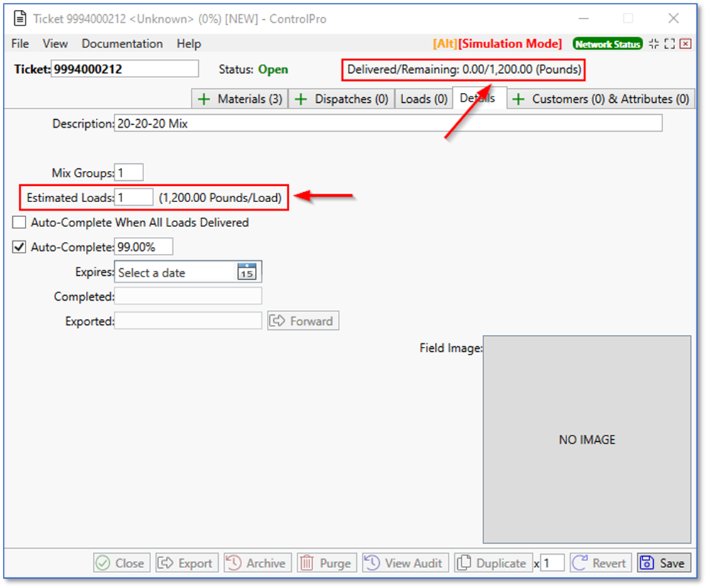Viewport: 707px width, 588px height.
Task: Open the View menu
Action: [55, 44]
